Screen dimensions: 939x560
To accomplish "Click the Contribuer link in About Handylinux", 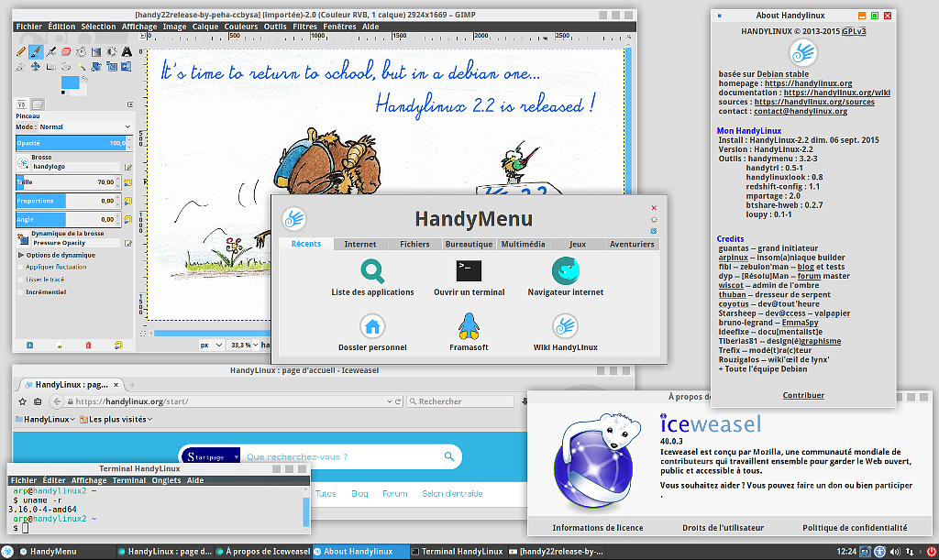I will pyautogui.click(x=802, y=395).
